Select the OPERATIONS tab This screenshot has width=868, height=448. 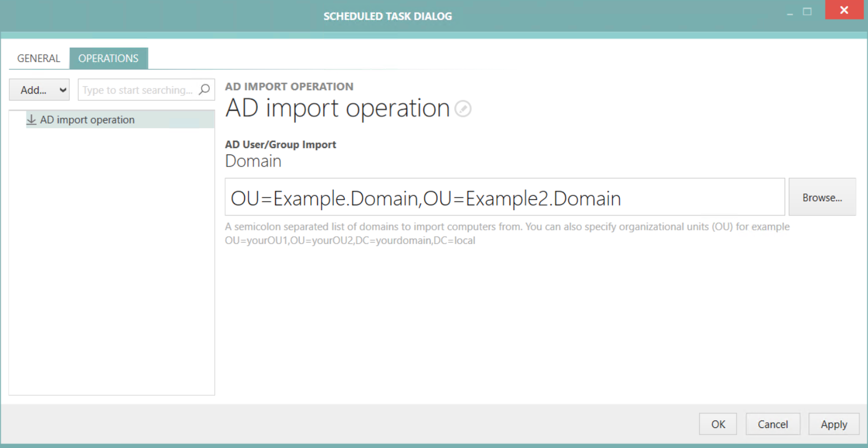click(x=109, y=59)
